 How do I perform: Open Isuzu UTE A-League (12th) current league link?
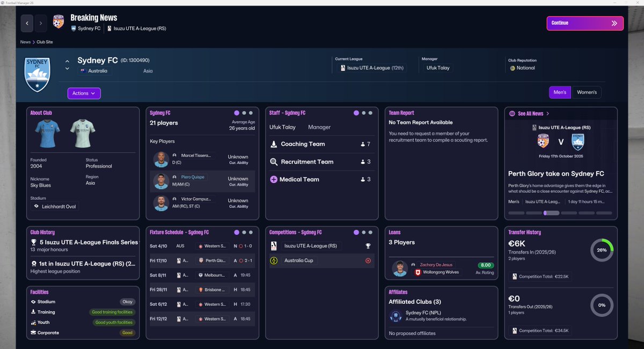click(x=372, y=68)
